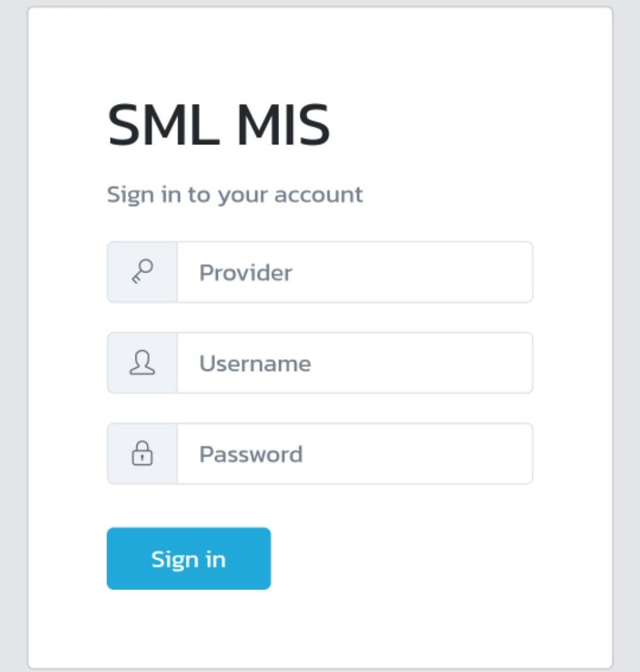Click into the Username text box

(355, 363)
